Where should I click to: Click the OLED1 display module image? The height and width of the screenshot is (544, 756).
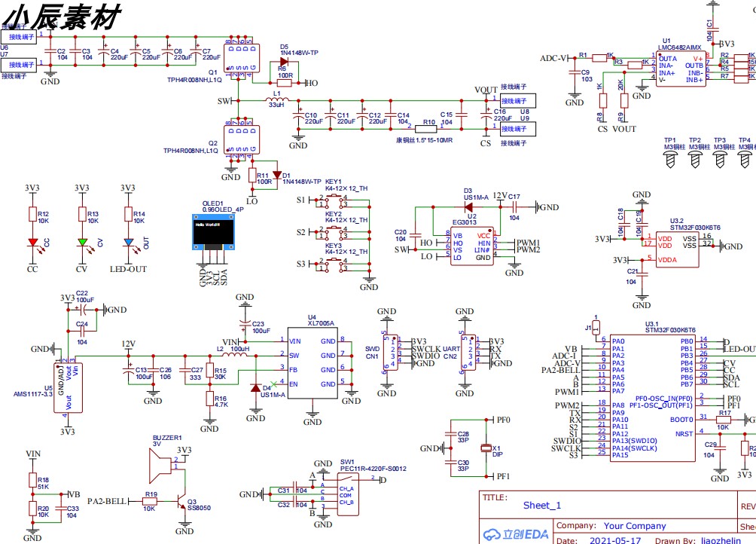(x=214, y=233)
